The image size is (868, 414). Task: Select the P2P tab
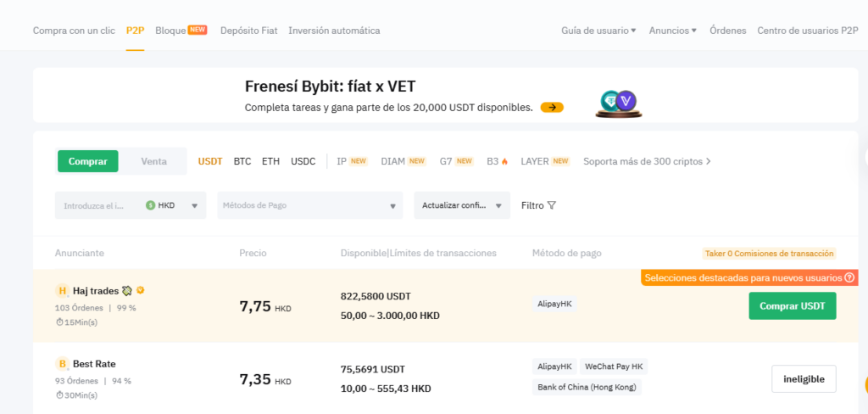(x=135, y=31)
